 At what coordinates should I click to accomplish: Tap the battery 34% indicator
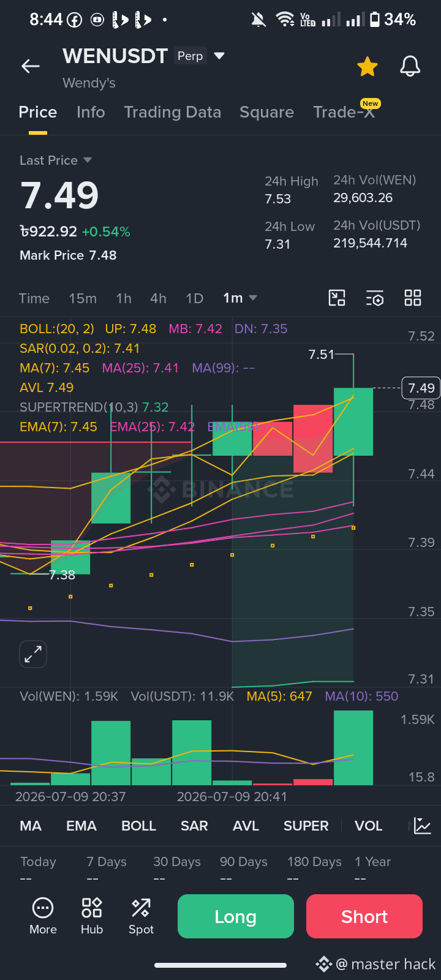point(393,20)
